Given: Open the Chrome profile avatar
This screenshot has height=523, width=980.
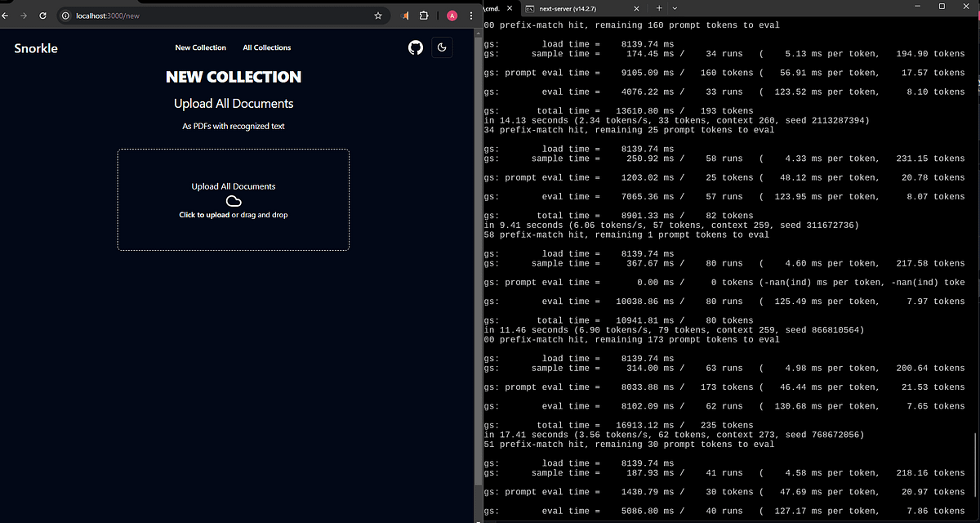Looking at the screenshot, I should [x=452, y=16].
